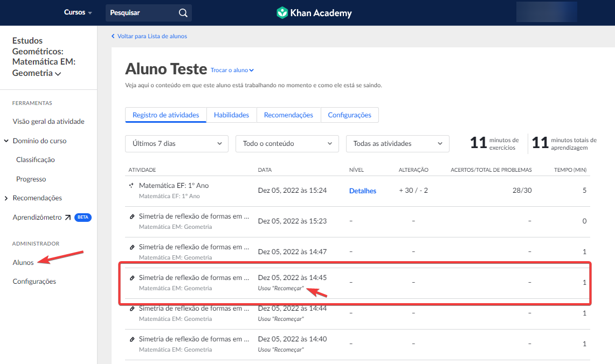Open the Últimos 7 dias date filter
The height and width of the screenshot is (364, 615).
click(177, 144)
